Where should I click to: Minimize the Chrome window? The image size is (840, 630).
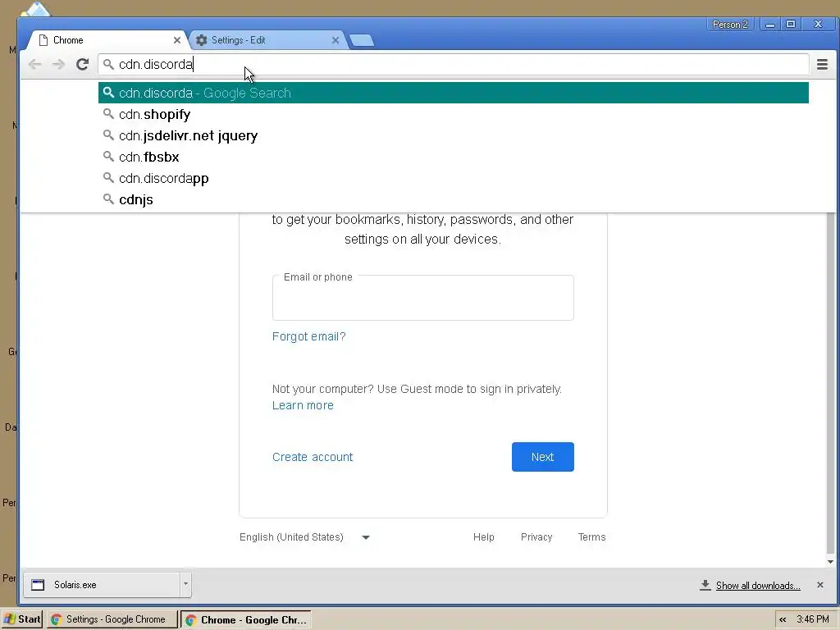click(770, 25)
